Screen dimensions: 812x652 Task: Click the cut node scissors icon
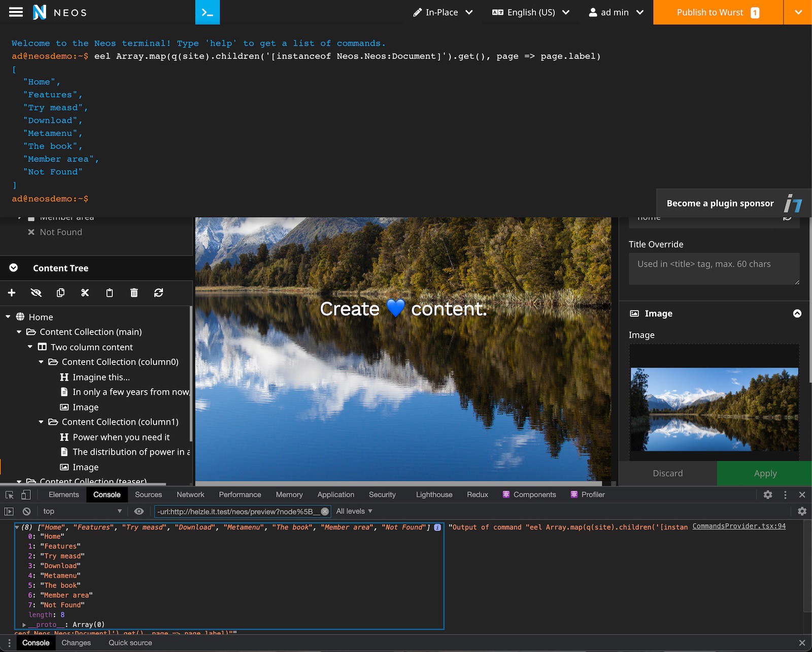[85, 293]
